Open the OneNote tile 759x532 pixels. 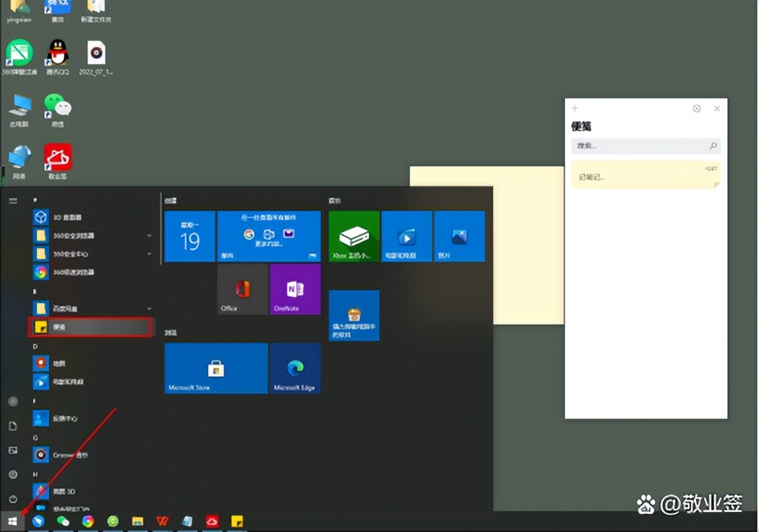[x=295, y=289]
